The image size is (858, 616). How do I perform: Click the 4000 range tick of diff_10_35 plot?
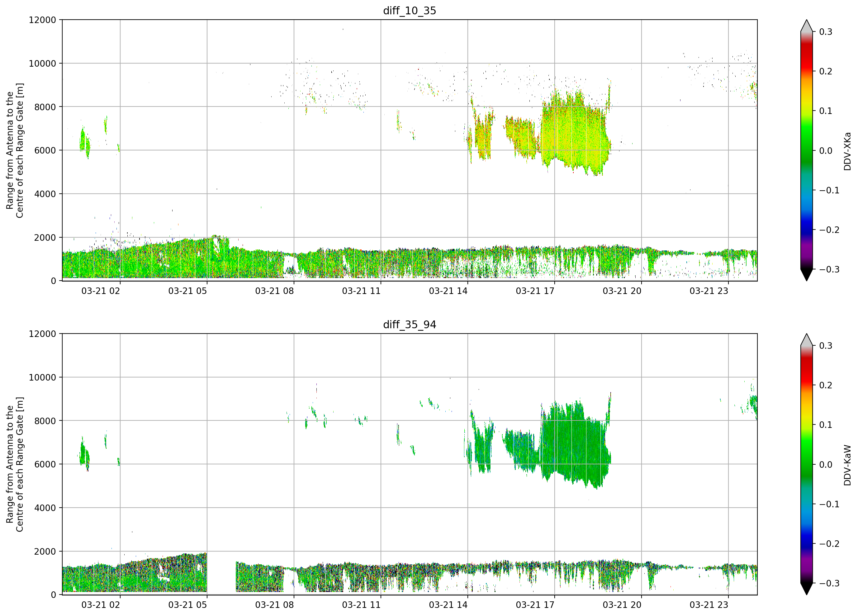[45, 194]
